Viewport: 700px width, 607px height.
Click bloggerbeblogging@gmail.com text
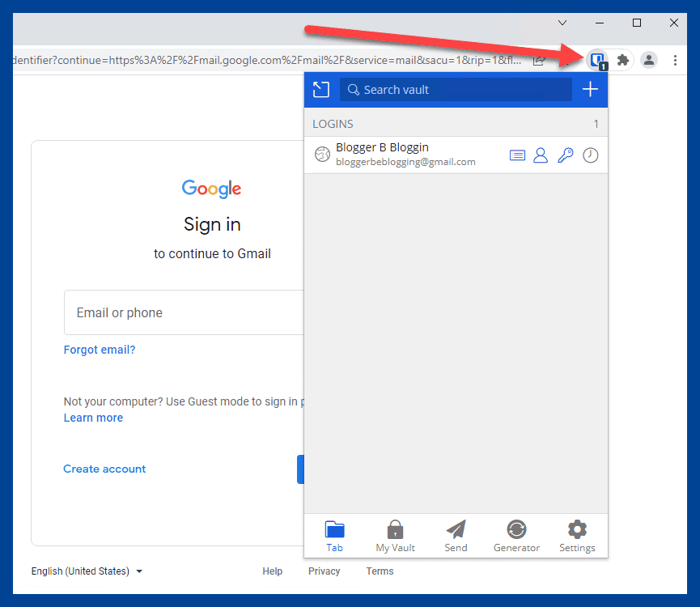coord(405,162)
